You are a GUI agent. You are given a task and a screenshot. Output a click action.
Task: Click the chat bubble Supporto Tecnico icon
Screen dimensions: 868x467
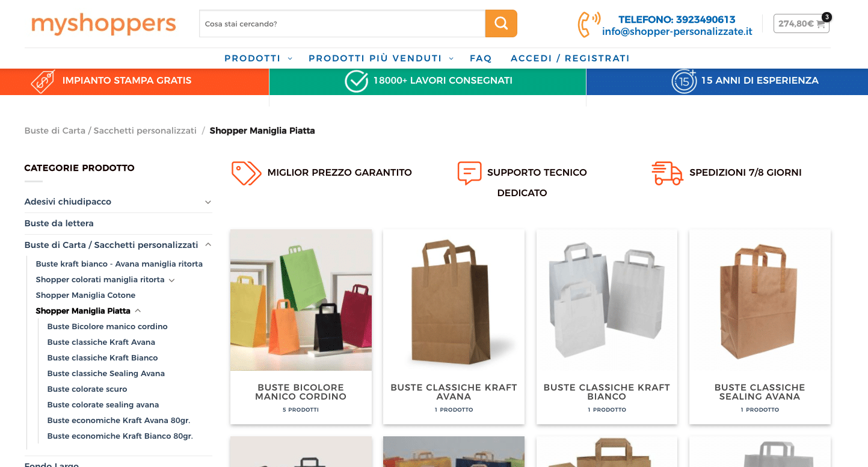point(469,173)
